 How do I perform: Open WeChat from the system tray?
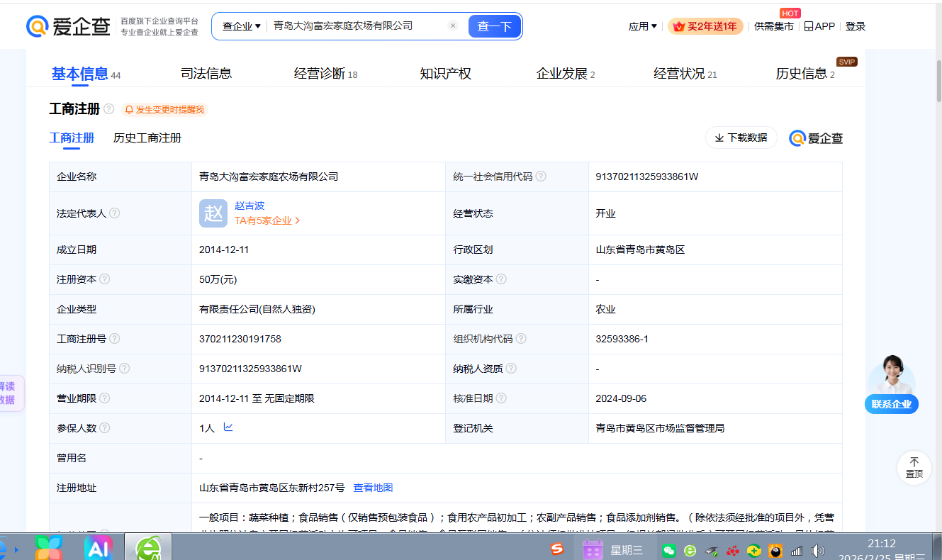668,550
